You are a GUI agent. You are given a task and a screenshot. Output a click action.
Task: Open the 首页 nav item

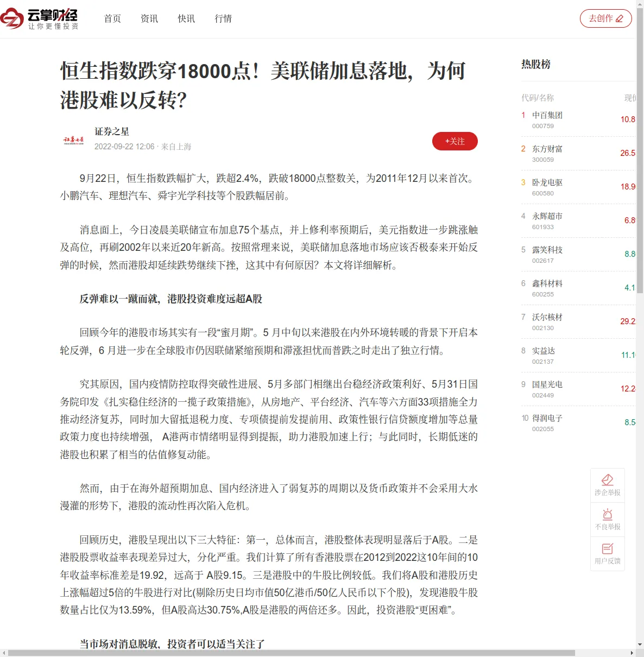(x=112, y=18)
